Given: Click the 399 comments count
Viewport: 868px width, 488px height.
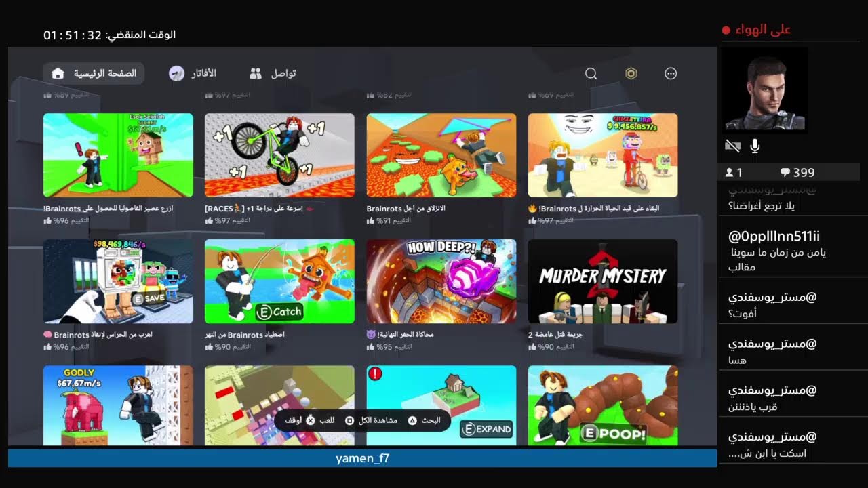Looking at the screenshot, I should tap(804, 173).
